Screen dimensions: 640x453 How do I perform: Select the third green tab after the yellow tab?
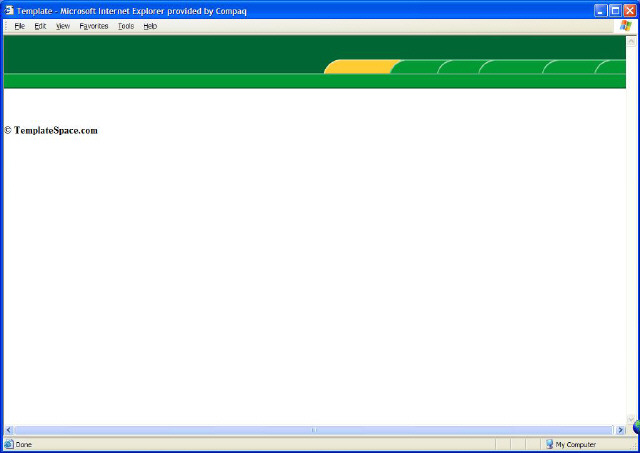[x=512, y=67]
